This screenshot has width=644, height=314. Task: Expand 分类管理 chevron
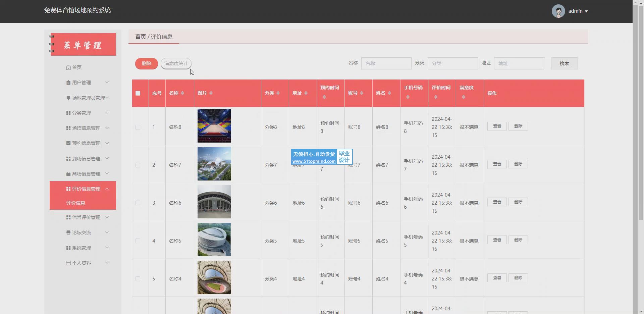point(107,113)
